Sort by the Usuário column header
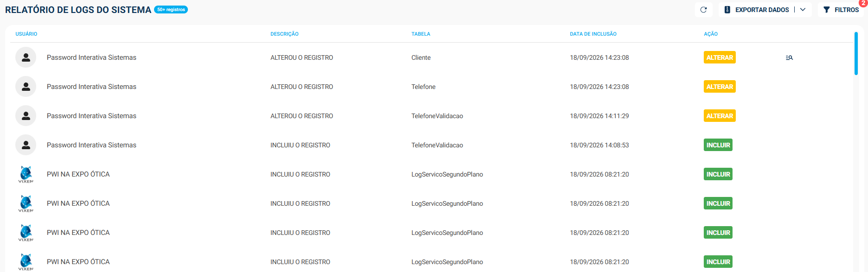 26,34
